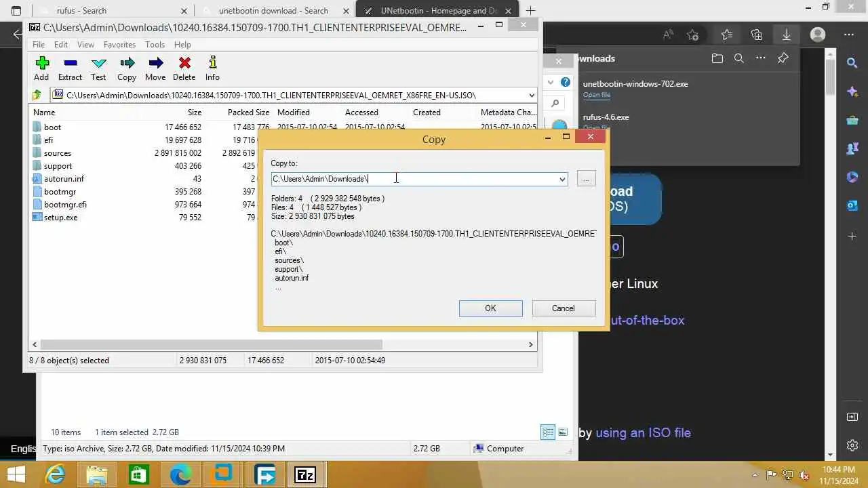Click Edge sidebar Outlook icon
This screenshot has height=488, width=868.
pyautogui.click(x=852, y=206)
